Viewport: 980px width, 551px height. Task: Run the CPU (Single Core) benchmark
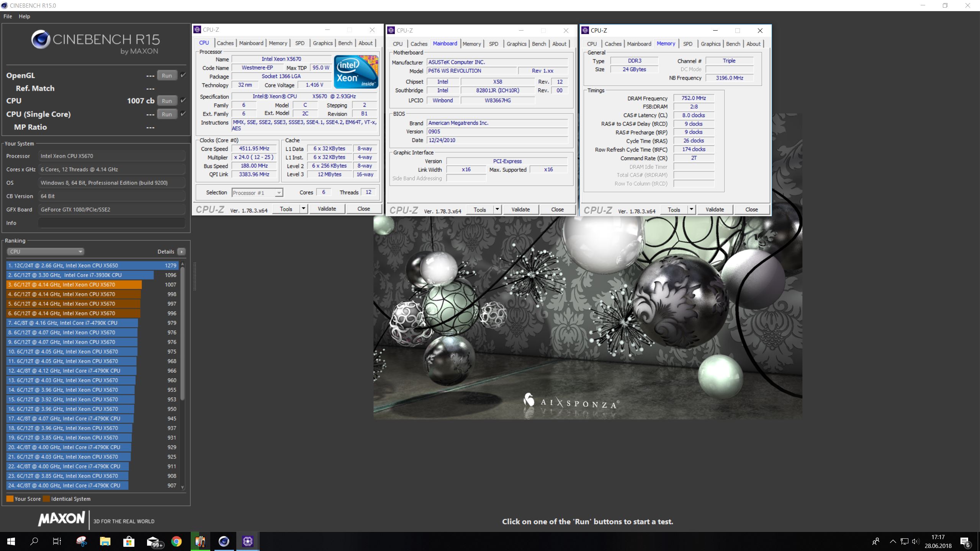(167, 114)
